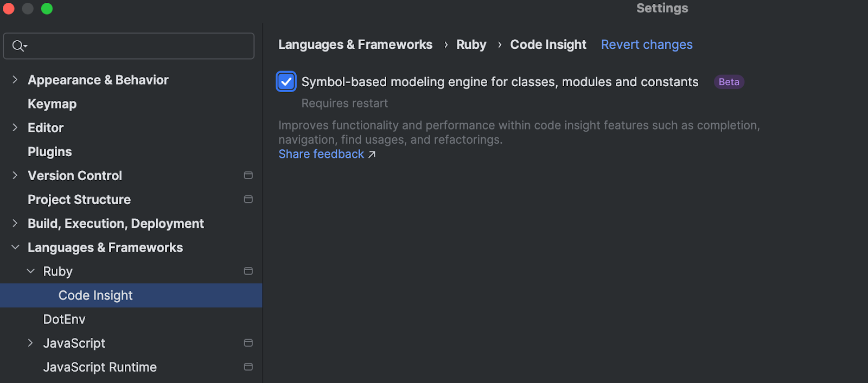Open the Share feedback link

(321, 154)
